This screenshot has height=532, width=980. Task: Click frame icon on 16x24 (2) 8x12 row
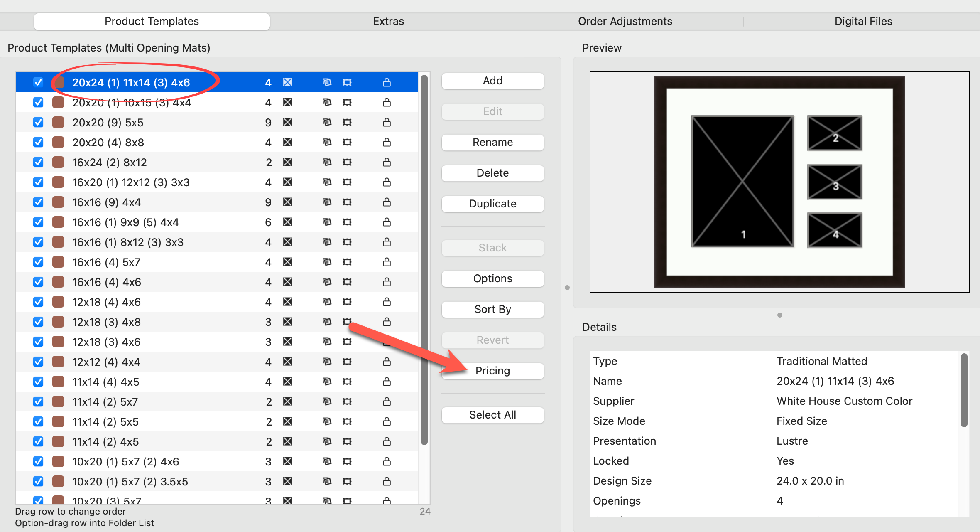[x=347, y=162]
